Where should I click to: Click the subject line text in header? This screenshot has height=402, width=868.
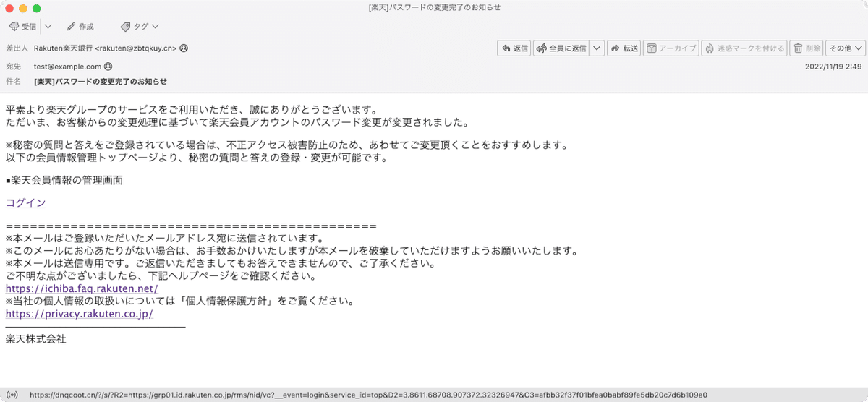point(101,82)
